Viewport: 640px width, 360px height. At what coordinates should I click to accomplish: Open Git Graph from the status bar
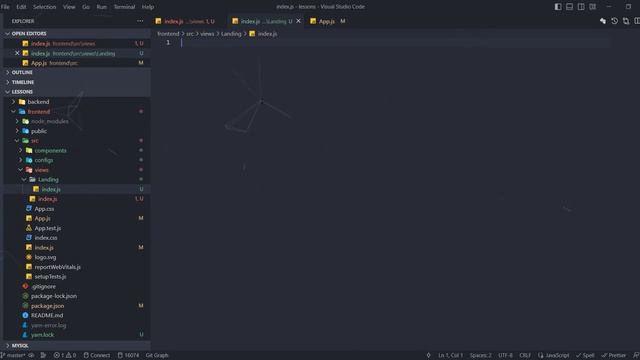tap(157, 355)
